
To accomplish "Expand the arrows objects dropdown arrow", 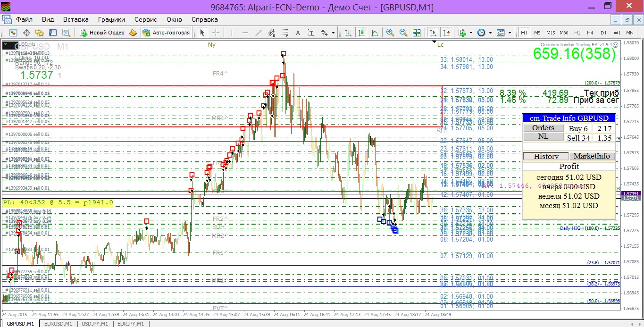I will coord(333,33).
